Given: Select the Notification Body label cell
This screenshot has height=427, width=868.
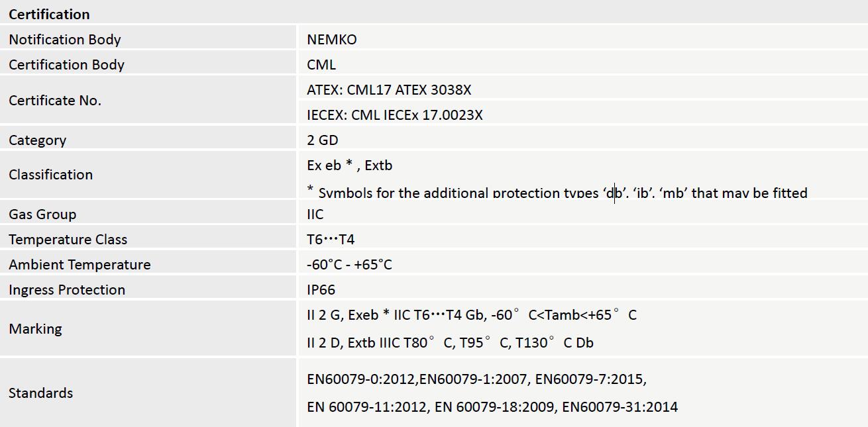Looking at the screenshot, I should [65, 39].
